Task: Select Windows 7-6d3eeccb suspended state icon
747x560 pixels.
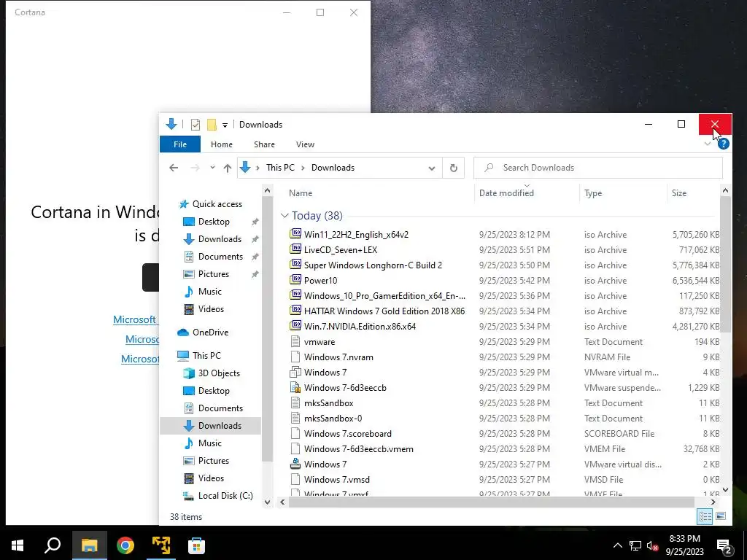Action: 296,387
